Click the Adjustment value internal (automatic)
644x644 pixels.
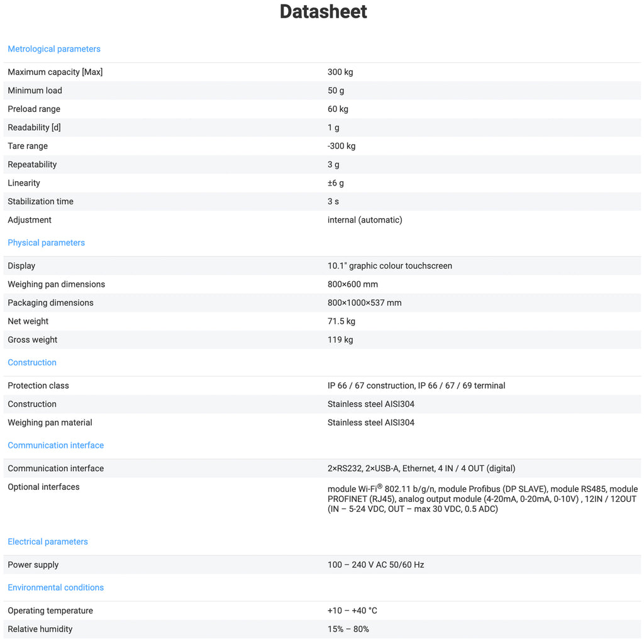point(365,220)
